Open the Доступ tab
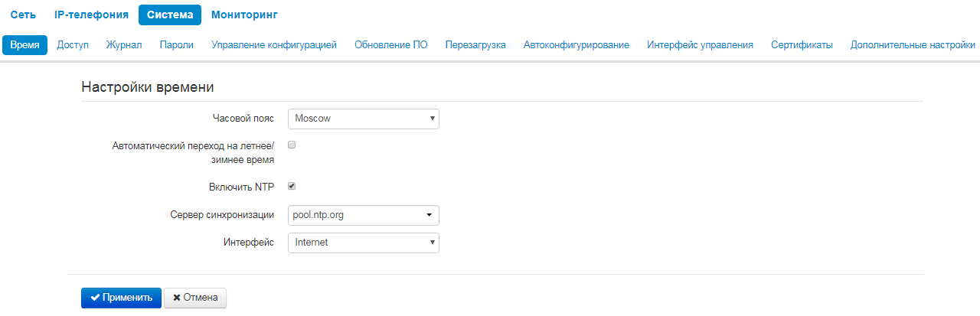This screenshot has width=980, height=316. tap(73, 45)
